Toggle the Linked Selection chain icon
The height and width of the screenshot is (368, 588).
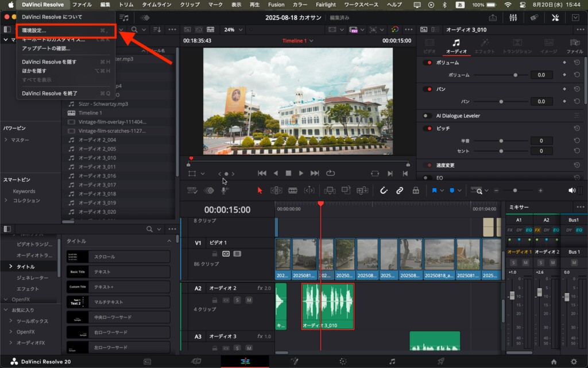(400, 190)
